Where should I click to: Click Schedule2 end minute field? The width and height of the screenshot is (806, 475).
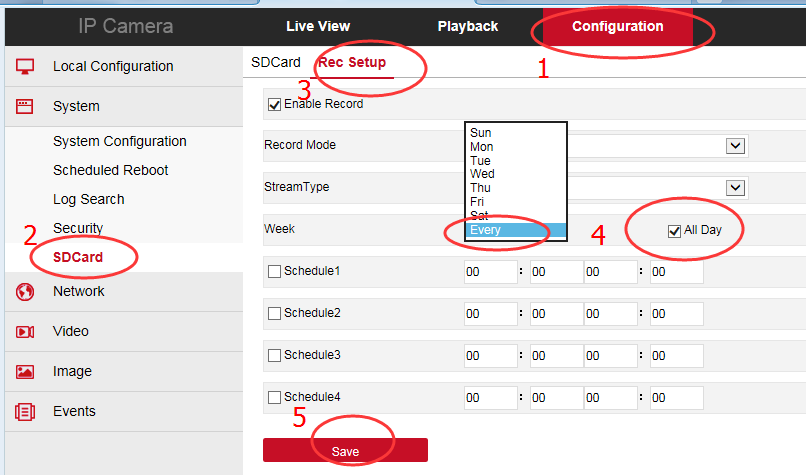(676, 314)
